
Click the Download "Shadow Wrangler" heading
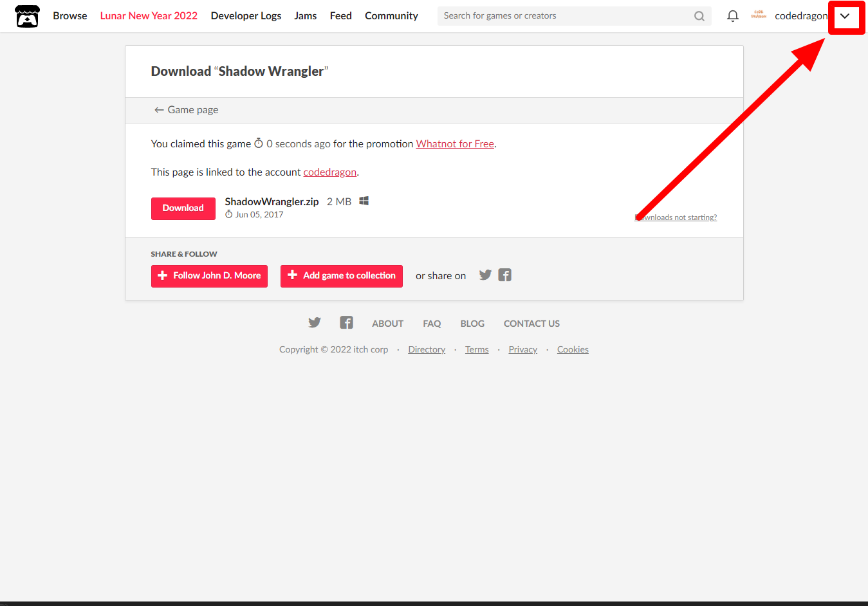(239, 71)
